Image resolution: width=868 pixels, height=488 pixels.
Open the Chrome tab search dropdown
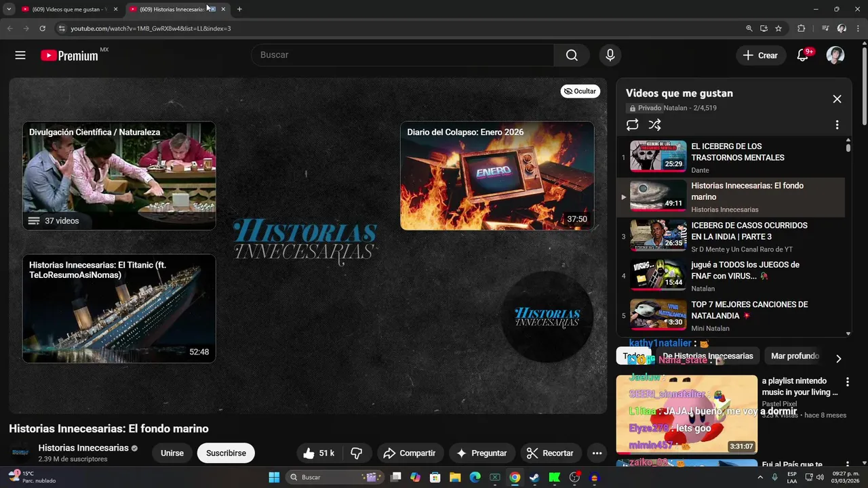9,9
